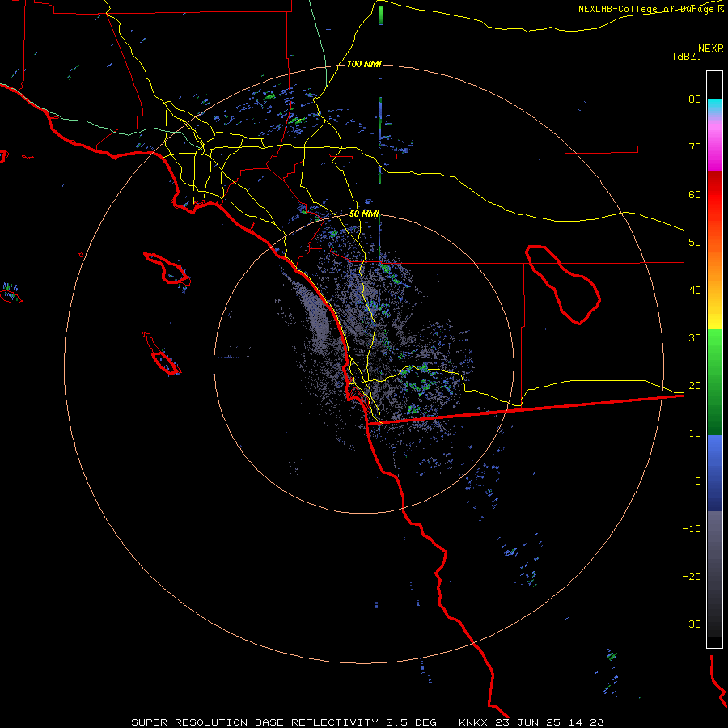Screen dimensions: 728x728
Task: Click the 'SUPER-RESOLUTION BASE REFLECTIVITY' caption text
Action: [x=255, y=722]
